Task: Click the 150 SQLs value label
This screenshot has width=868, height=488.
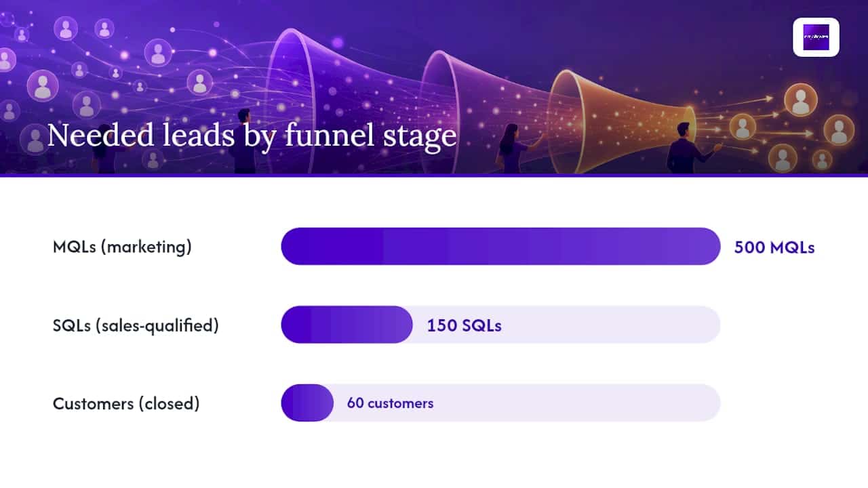Action: [x=465, y=325]
